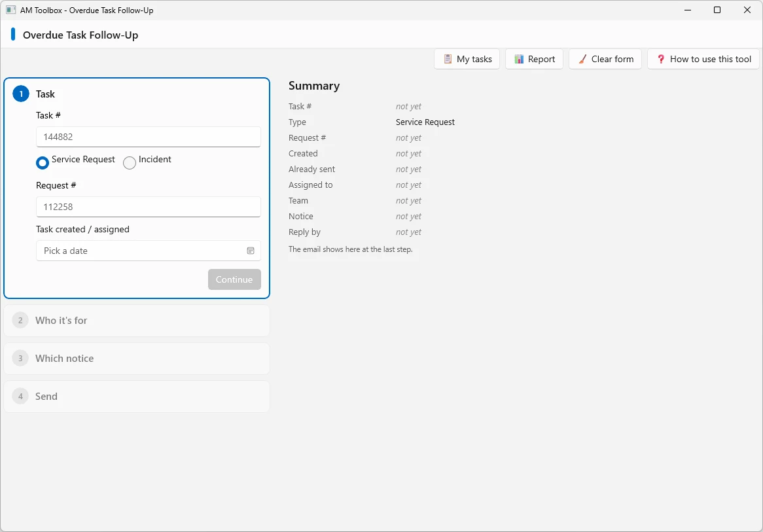Click the Report chart icon
This screenshot has height=532, width=763.
[519, 59]
